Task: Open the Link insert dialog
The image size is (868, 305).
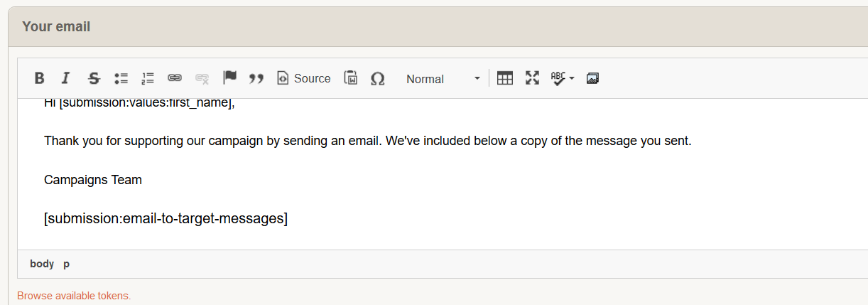Action: point(175,78)
